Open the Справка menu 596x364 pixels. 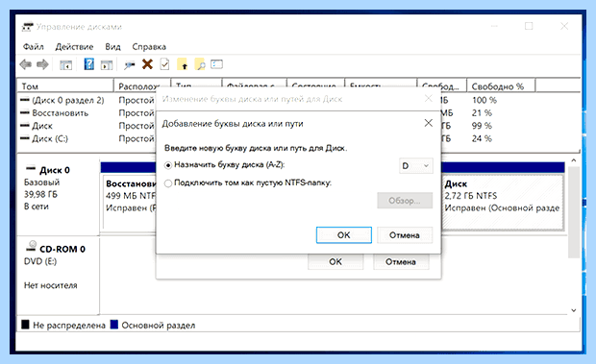pos(149,47)
